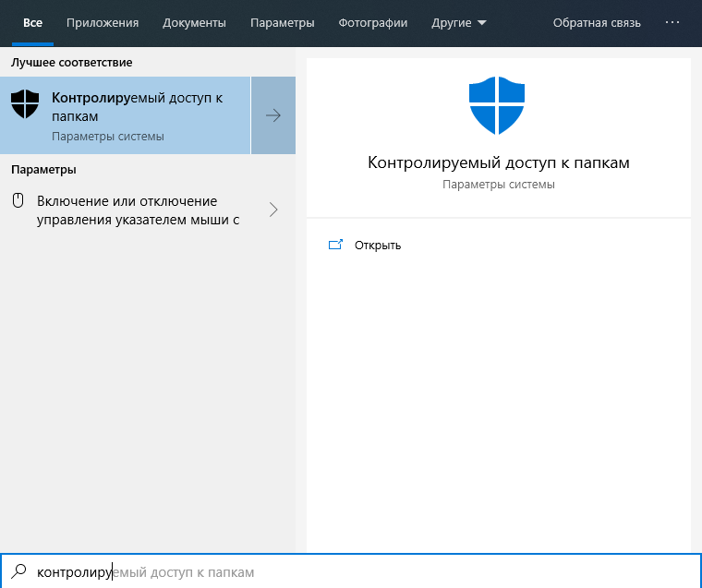Viewport: 702px width, 588px height.
Task: Click the Открыть button
Action: pos(378,246)
